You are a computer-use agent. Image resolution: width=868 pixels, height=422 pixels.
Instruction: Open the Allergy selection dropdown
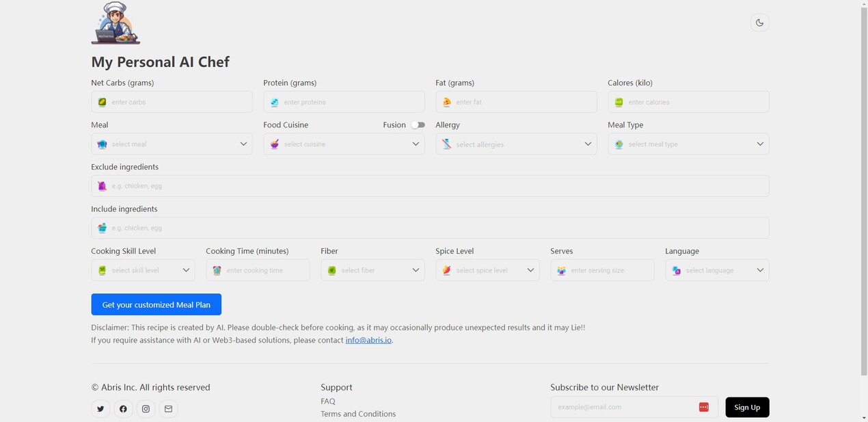[x=516, y=144]
